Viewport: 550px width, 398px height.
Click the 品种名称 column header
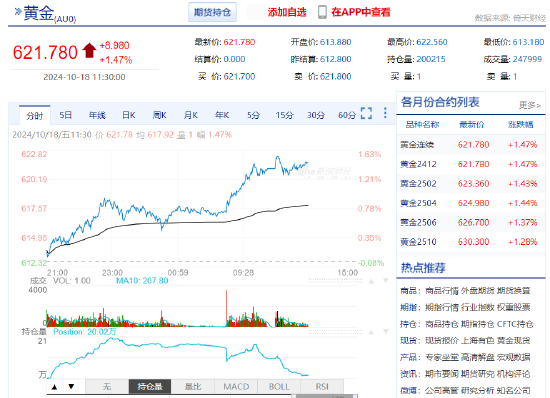point(422,124)
